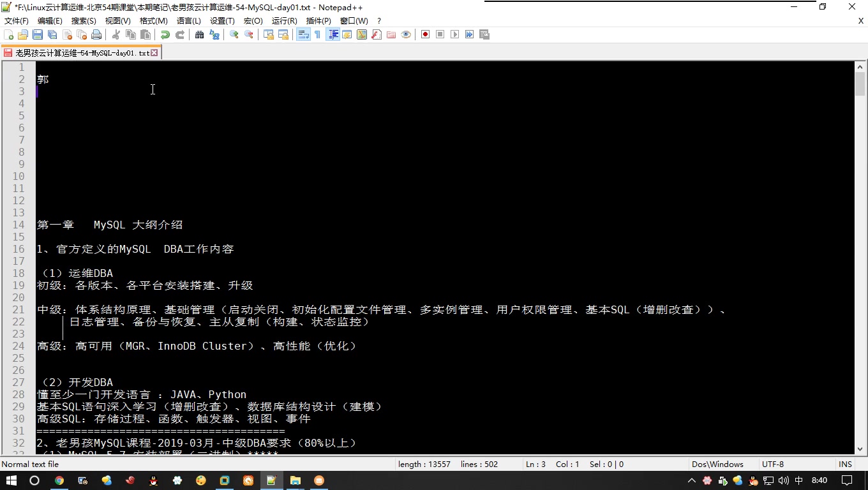This screenshot has width=868, height=490.
Task: Open the 宏(O) menu
Action: (253, 20)
